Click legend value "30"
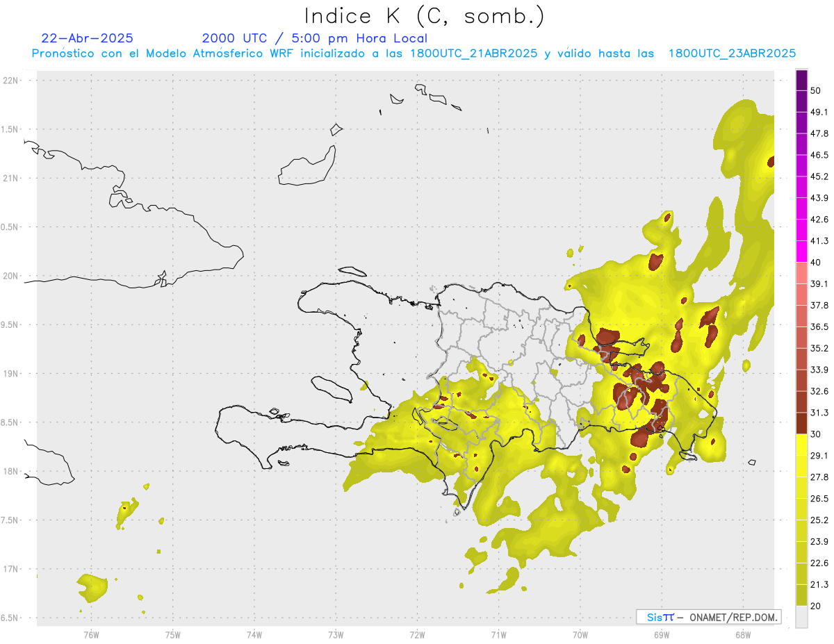The width and height of the screenshot is (834, 644). 816,434
